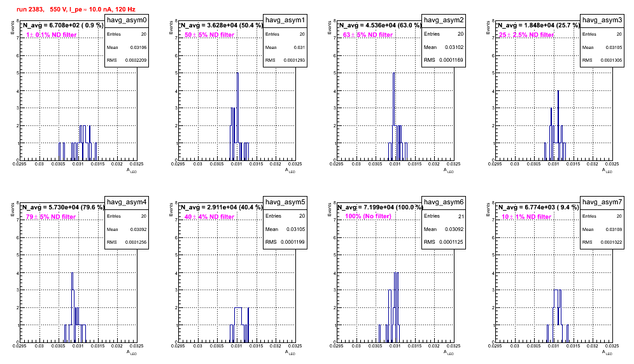Image resolution: width=634 pixels, height=364 pixels.
Task: Click the 4-event peak bin in havg_asym3 histogram
Action: tap(558, 125)
